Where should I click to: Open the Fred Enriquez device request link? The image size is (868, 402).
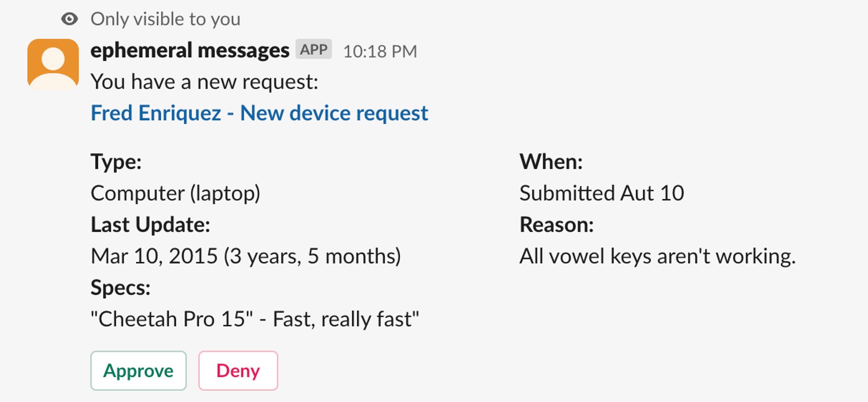coord(259,112)
